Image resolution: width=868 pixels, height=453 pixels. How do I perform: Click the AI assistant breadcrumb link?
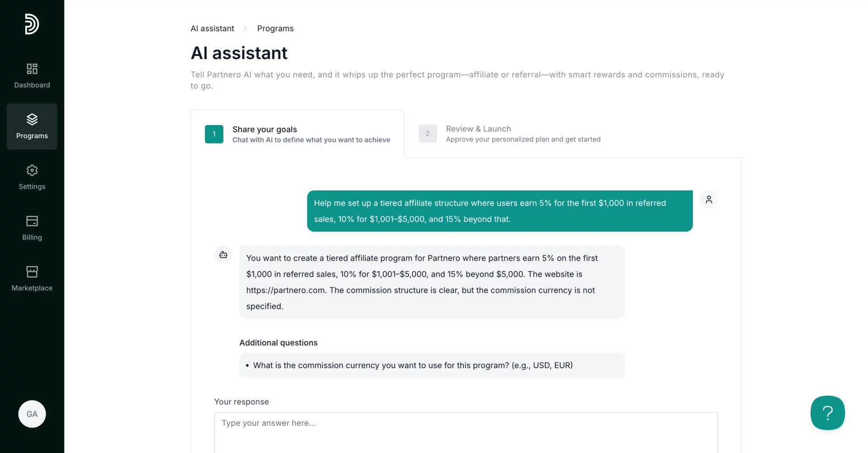pyautogui.click(x=212, y=28)
